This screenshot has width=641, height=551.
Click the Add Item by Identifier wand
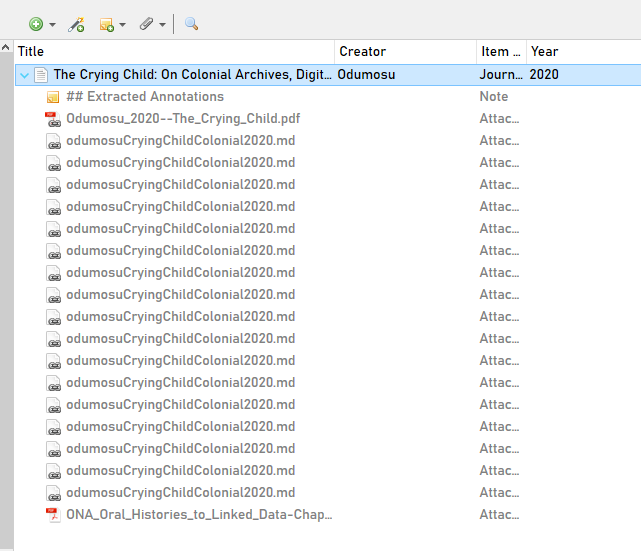pyautogui.click(x=76, y=25)
